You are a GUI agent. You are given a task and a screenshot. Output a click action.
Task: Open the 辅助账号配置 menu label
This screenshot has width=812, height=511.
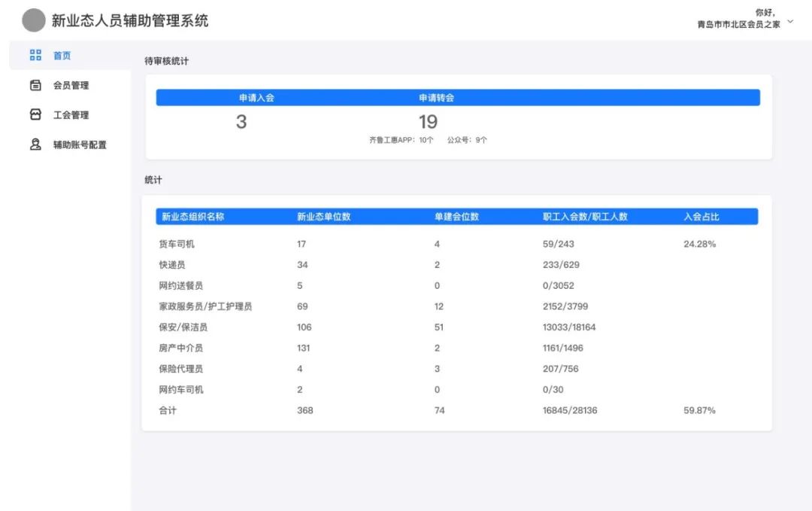pyautogui.click(x=80, y=144)
